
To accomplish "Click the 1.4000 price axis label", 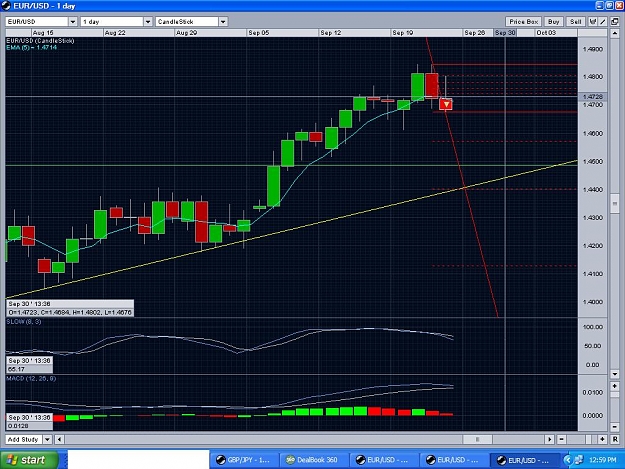I will point(593,302).
